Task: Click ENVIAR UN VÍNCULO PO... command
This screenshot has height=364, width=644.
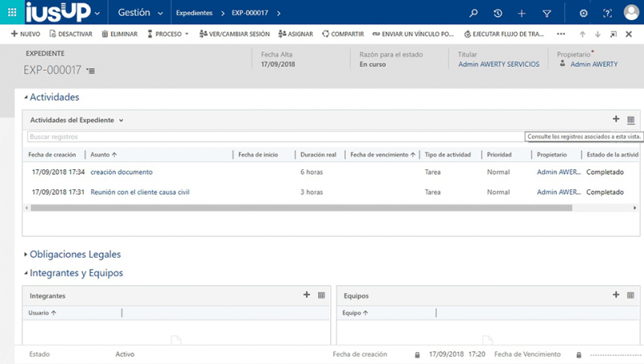Action: click(x=413, y=34)
